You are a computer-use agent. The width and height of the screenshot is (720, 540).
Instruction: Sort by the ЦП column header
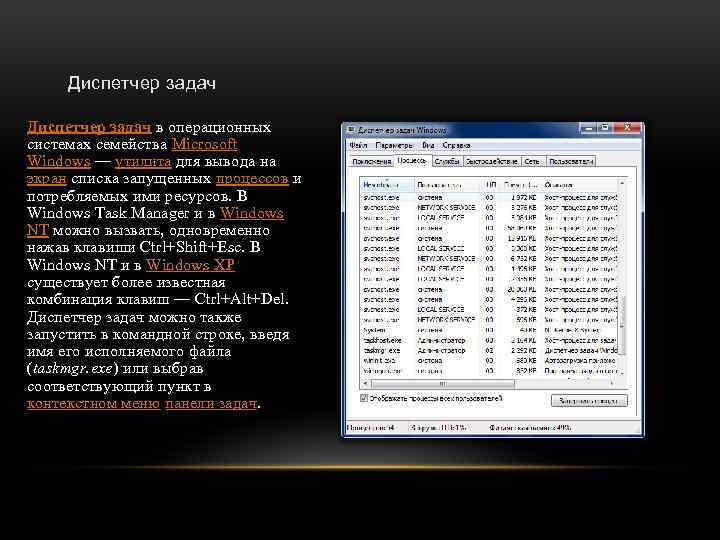(490, 185)
